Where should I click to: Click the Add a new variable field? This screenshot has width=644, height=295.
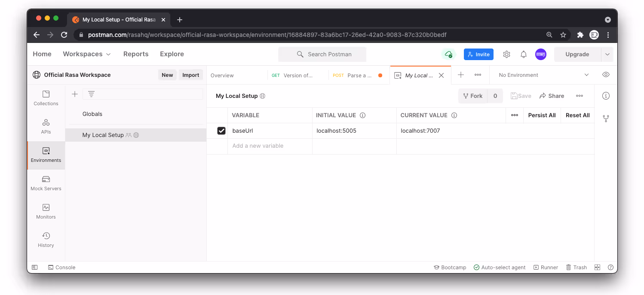point(270,146)
